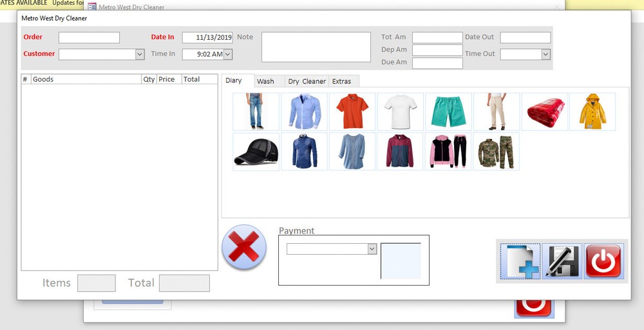Open the Time Out dropdown

pos(546,54)
